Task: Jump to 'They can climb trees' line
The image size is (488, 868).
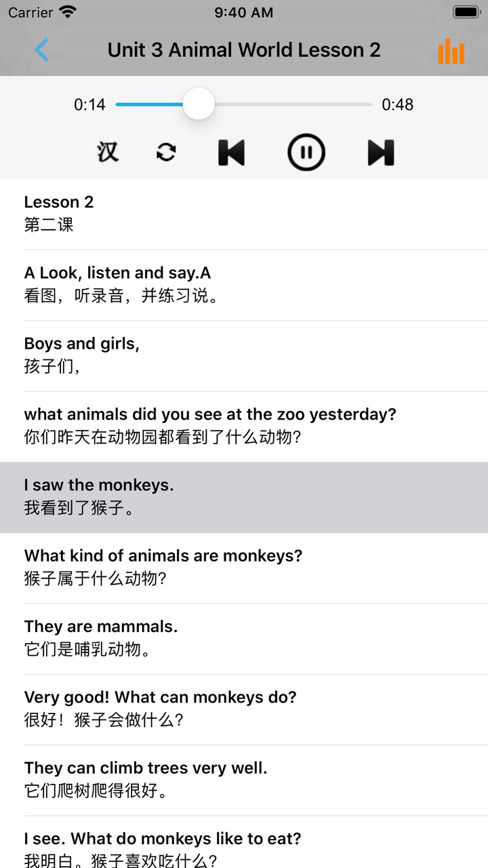Action: [244, 778]
